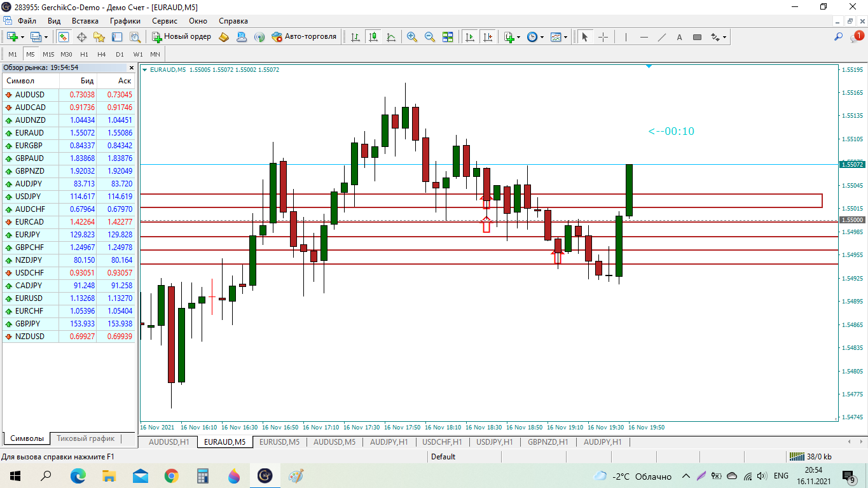Open the periodicity clock dropdown
This screenshot has width=868, height=488.
pyautogui.click(x=542, y=37)
